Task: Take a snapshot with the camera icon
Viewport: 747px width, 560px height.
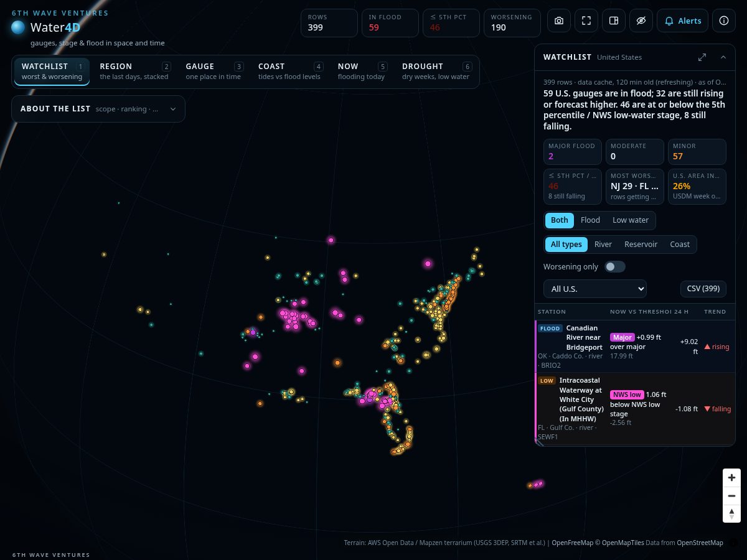Action: point(559,21)
